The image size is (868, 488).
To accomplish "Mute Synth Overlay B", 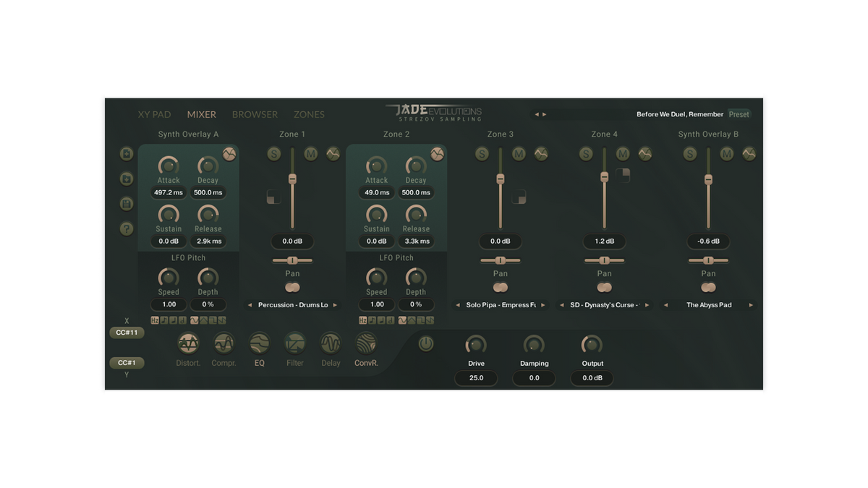I will [x=727, y=153].
